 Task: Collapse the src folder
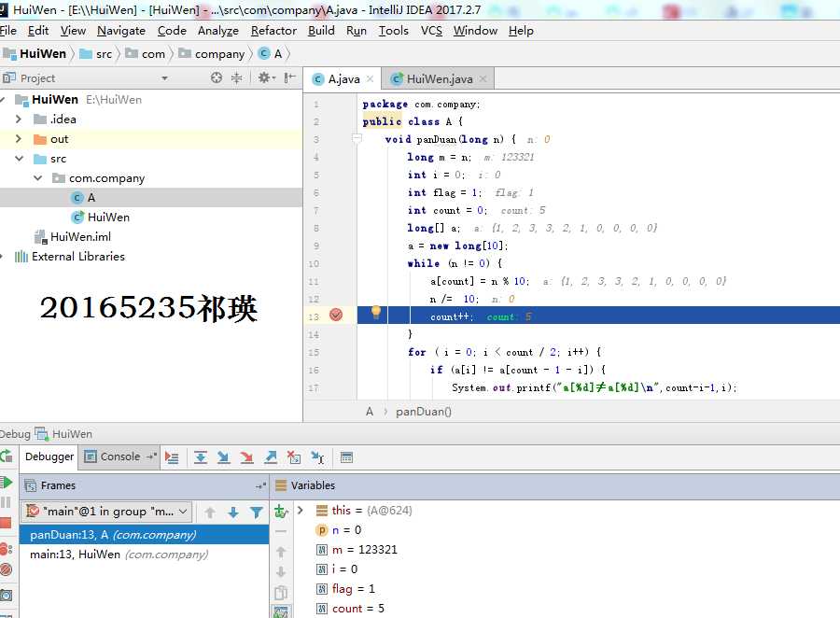click(20, 159)
